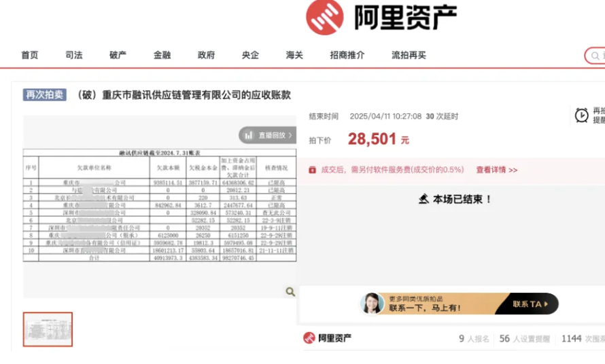605x364 pixels.
Task: Navigate to 流拍再买 page
Action: click(x=409, y=55)
